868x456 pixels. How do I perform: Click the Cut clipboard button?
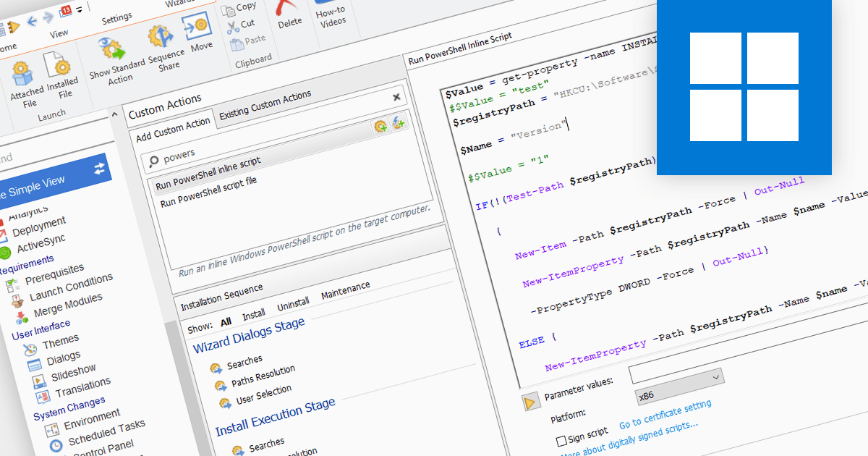coord(241,25)
